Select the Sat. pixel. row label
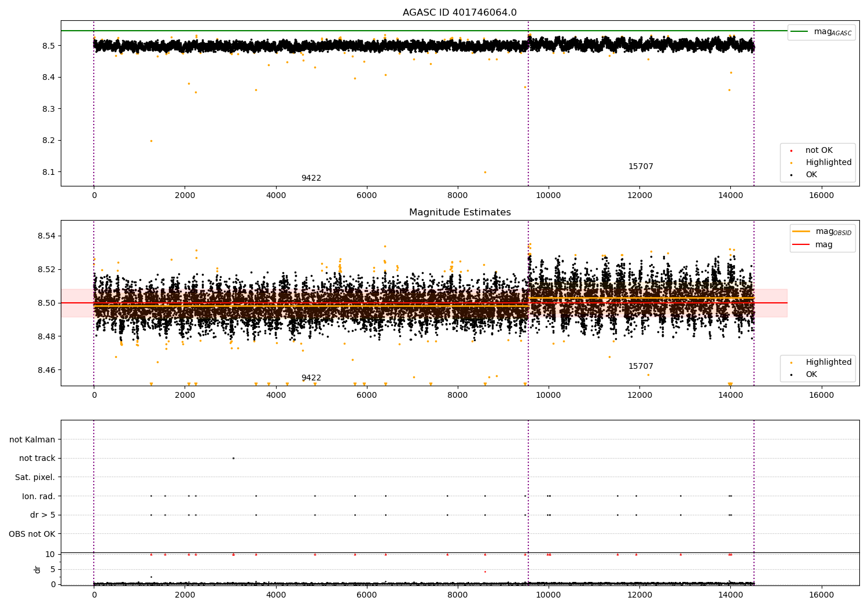Viewport: 868px width, 608px height. click(x=35, y=477)
